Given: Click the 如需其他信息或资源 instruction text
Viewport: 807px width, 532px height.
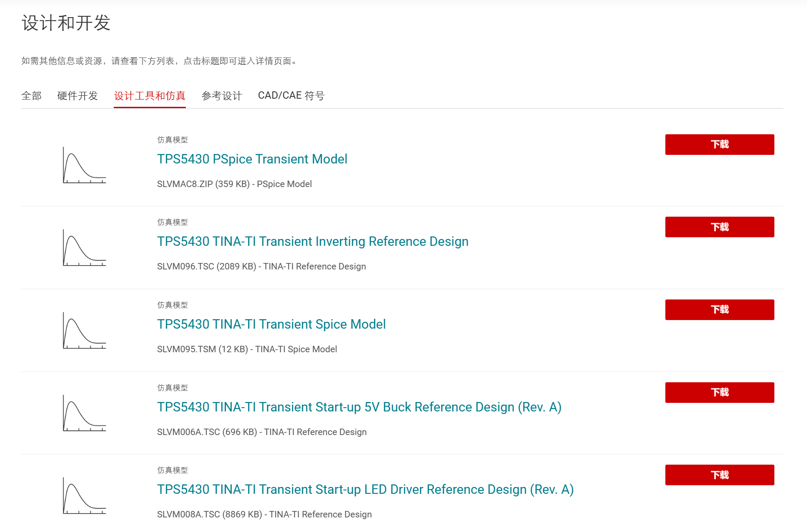Looking at the screenshot, I should pyautogui.click(x=159, y=61).
